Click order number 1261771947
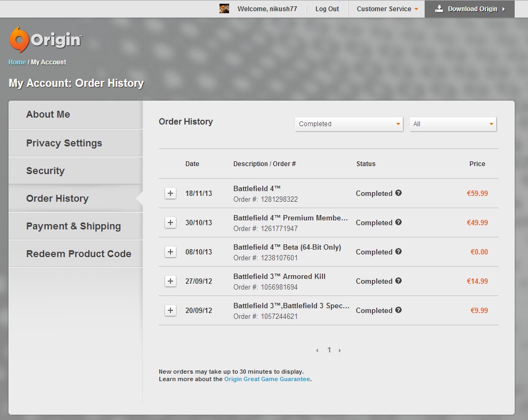The width and height of the screenshot is (528, 420). click(x=279, y=228)
